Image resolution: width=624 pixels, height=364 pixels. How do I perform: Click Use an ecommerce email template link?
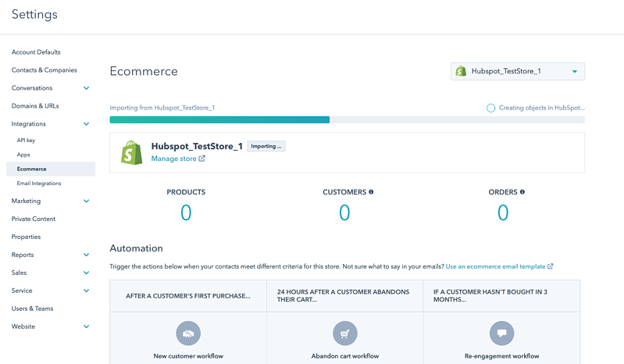(495, 266)
